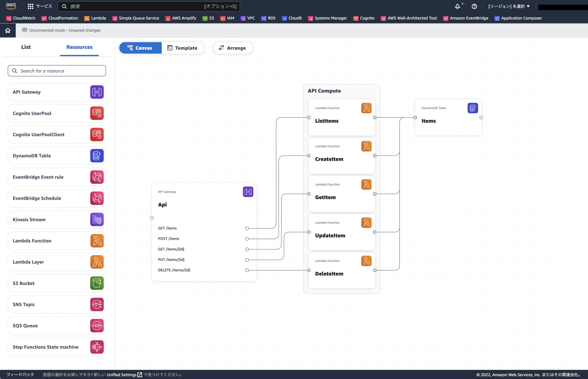The height and width of the screenshot is (379, 588).
Task: Open the CloudWatch shortcut
Action: click(21, 18)
